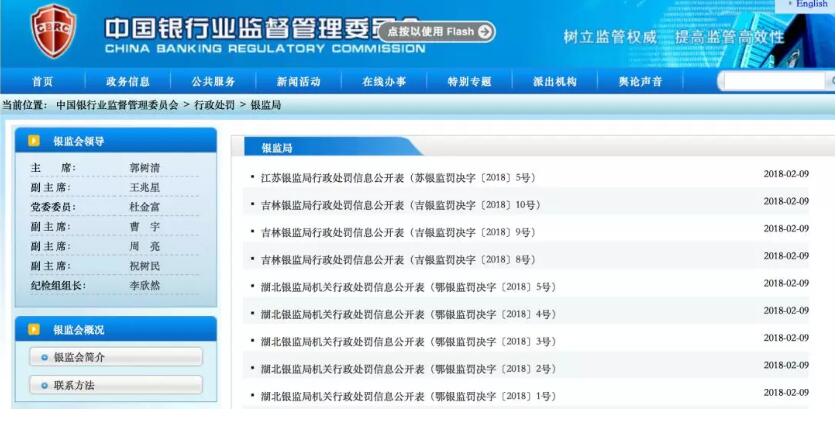Open 新闻活动 navigation item
The height and width of the screenshot is (445, 836).
tap(299, 82)
